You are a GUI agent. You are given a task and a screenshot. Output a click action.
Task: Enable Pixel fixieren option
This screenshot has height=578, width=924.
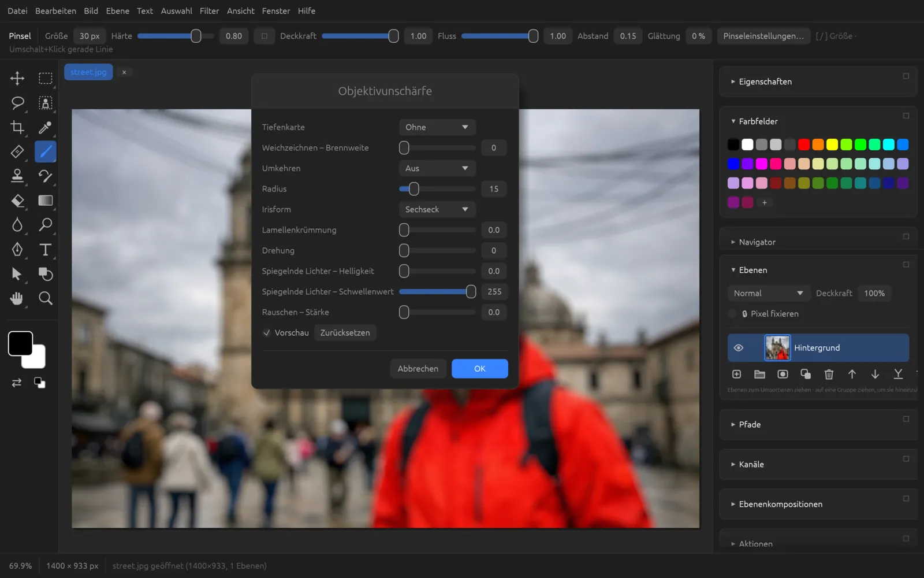(732, 314)
